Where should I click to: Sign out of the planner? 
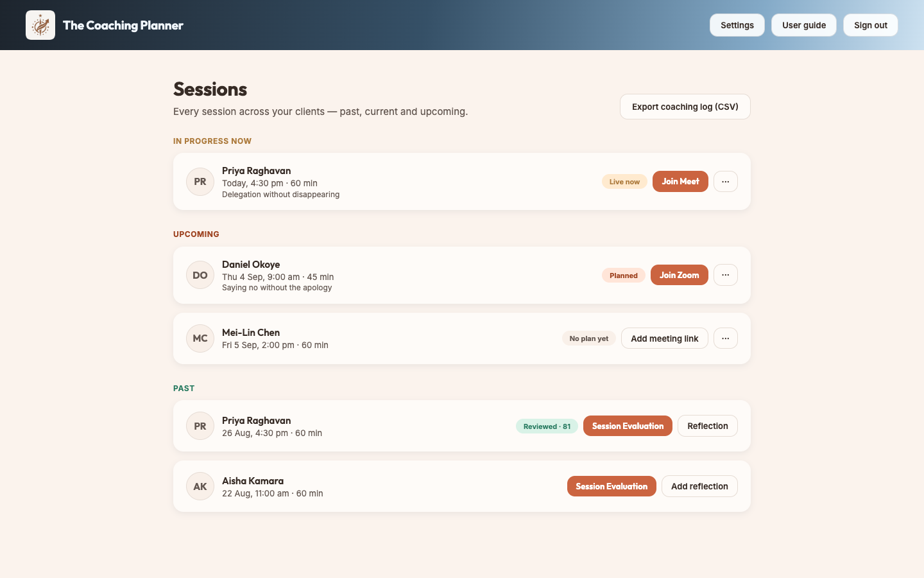point(871,25)
